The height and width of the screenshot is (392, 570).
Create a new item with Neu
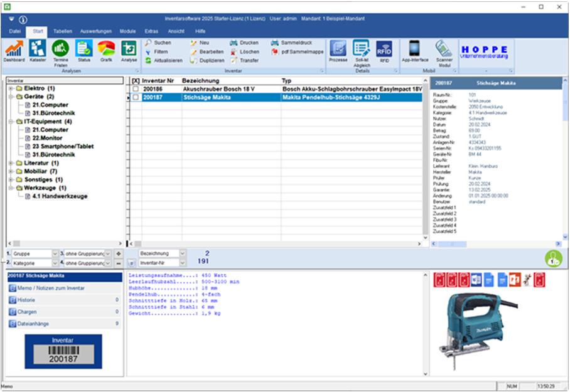pos(200,43)
